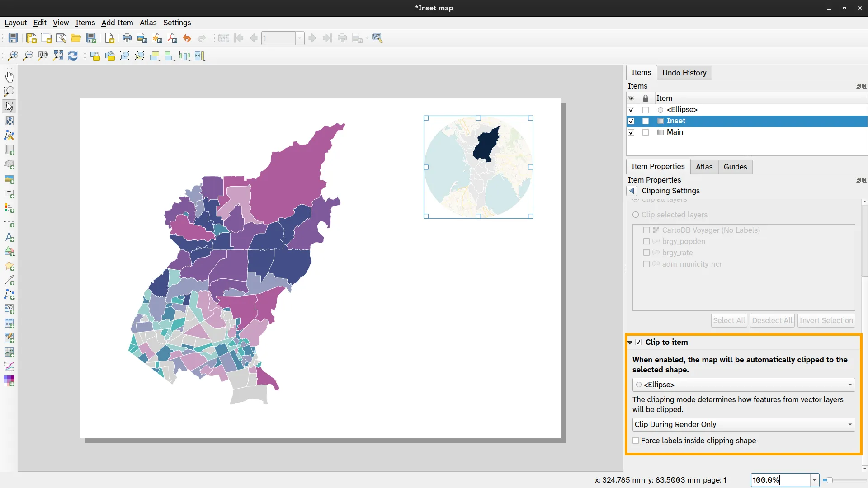
Task: Enable brgy_popden in clip selected layers list
Action: [x=646, y=242]
